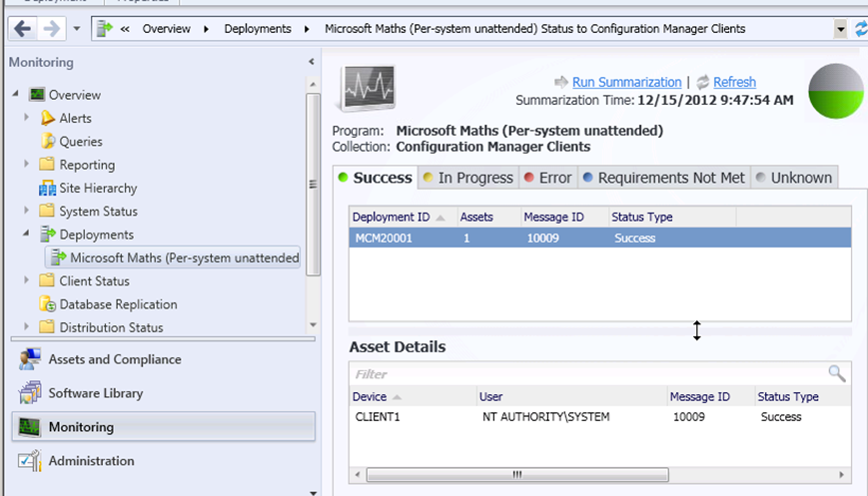868x496 pixels.
Task: Click the refresh icon beside address bar
Action: [861, 28]
